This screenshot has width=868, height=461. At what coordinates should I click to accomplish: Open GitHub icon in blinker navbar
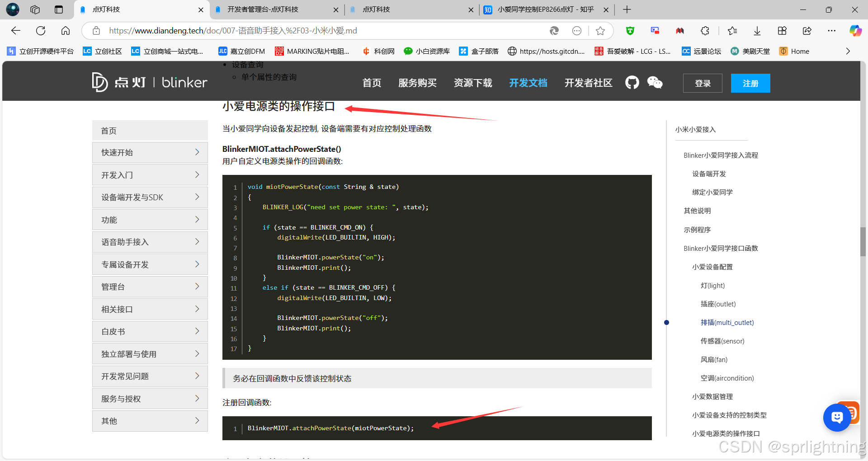[632, 83]
